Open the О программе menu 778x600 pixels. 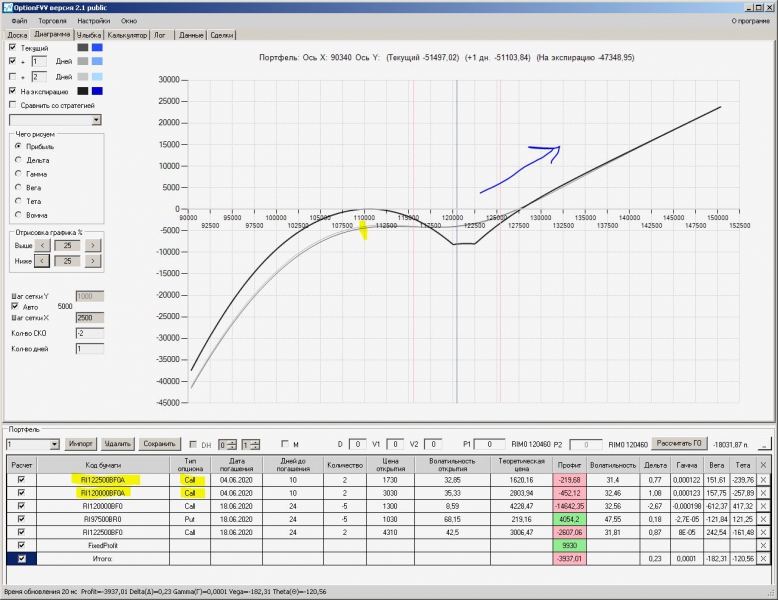click(x=751, y=21)
